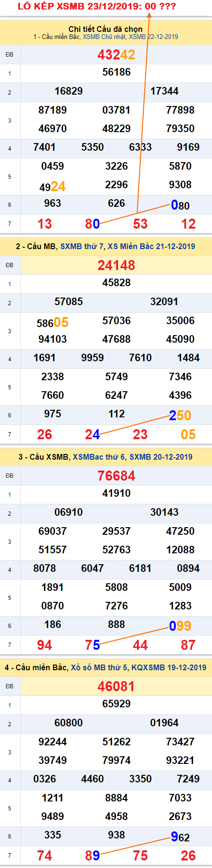Click second prize number 16829
Screen dimensions: 212x868
pos(69,91)
